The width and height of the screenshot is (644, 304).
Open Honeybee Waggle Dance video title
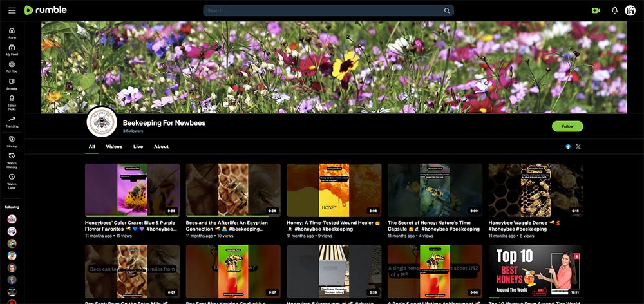coord(526,225)
